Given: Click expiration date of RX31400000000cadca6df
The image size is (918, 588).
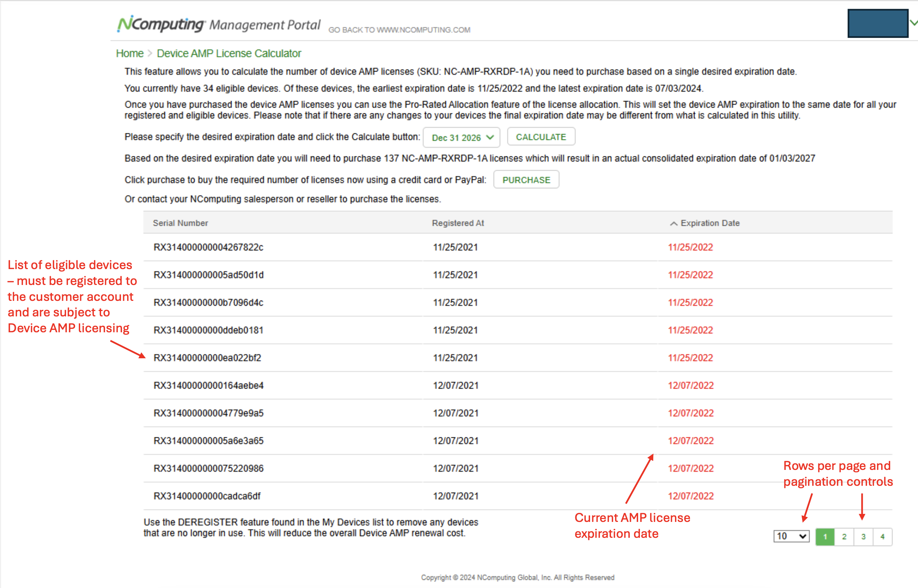Looking at the screenshot, I should pos(690,496).
